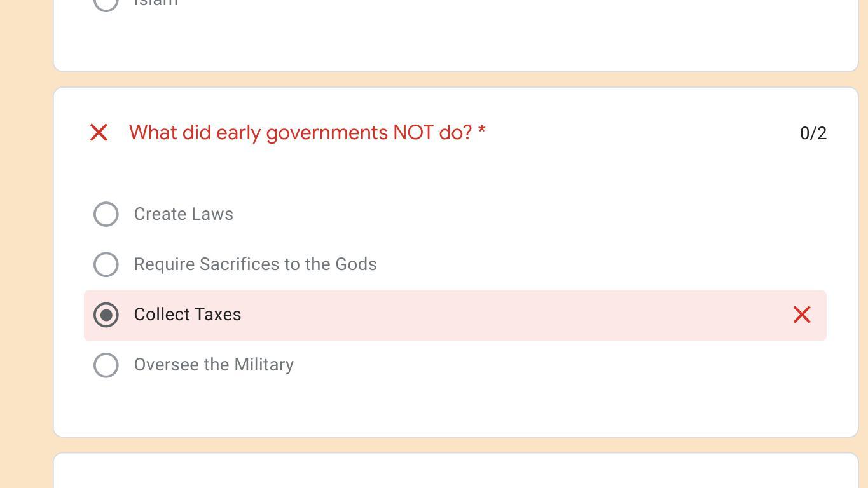The height and width of the screenshot is (488, 868).
Task: Click the Collect Taxes answer text
Action: 188,315
